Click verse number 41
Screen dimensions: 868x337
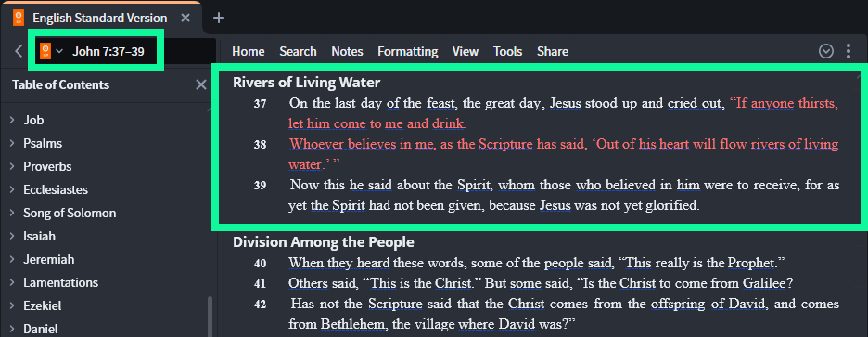pyautogui.click(x=261, y=284)
